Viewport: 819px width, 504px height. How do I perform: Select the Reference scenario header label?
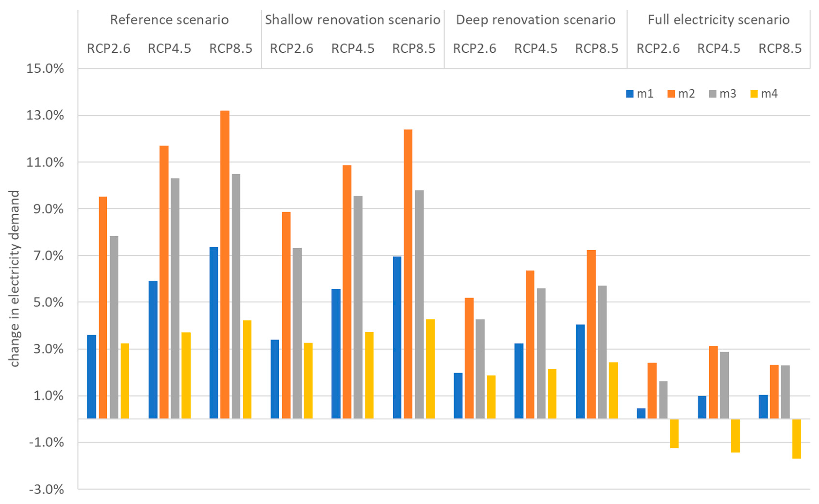(x=169, y=20)
